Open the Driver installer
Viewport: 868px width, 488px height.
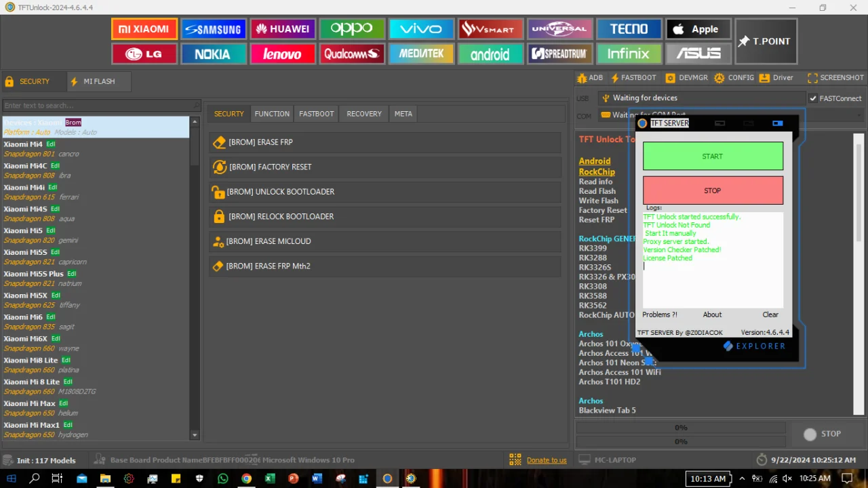(x=776, y=78)
